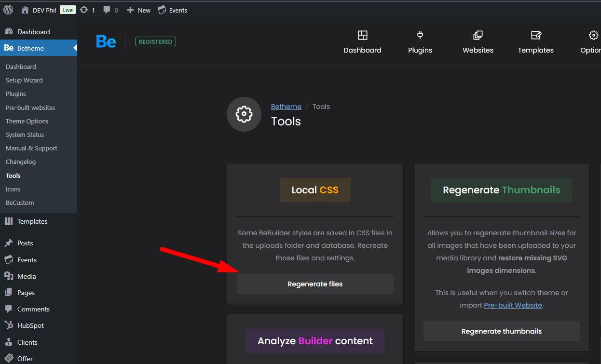This screenshot has width=601, height=364.
Task: Open Betheme Dashboard grid icon
Action: point(362,35)
